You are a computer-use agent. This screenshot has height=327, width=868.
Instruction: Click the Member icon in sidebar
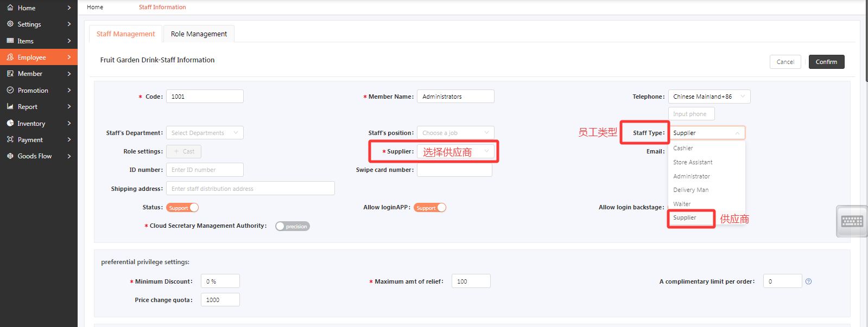[10, 73]
